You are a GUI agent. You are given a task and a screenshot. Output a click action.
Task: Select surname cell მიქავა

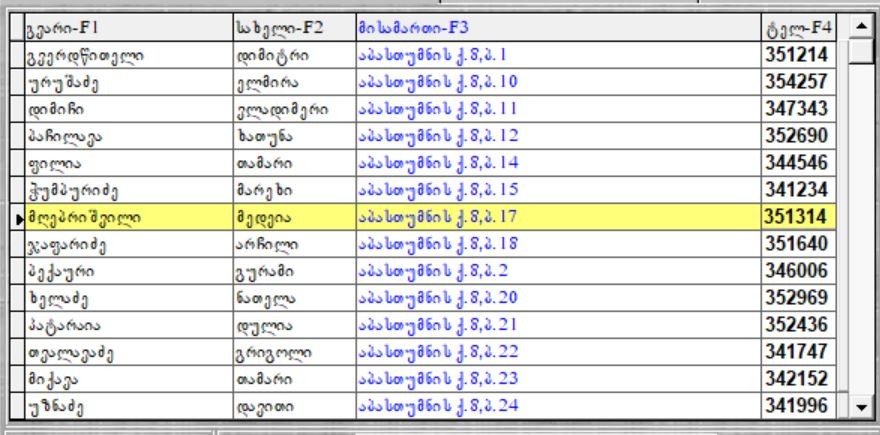click(129, 378)
